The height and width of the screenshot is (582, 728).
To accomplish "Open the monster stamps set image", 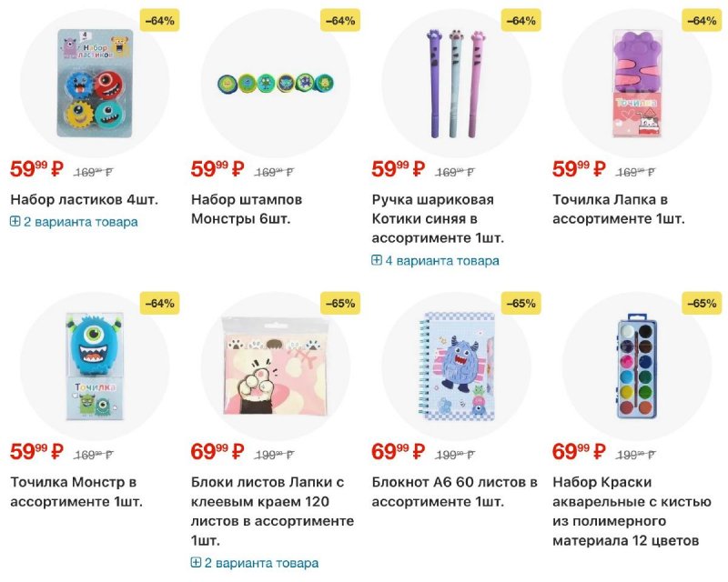I will click(x=275, y=84).
